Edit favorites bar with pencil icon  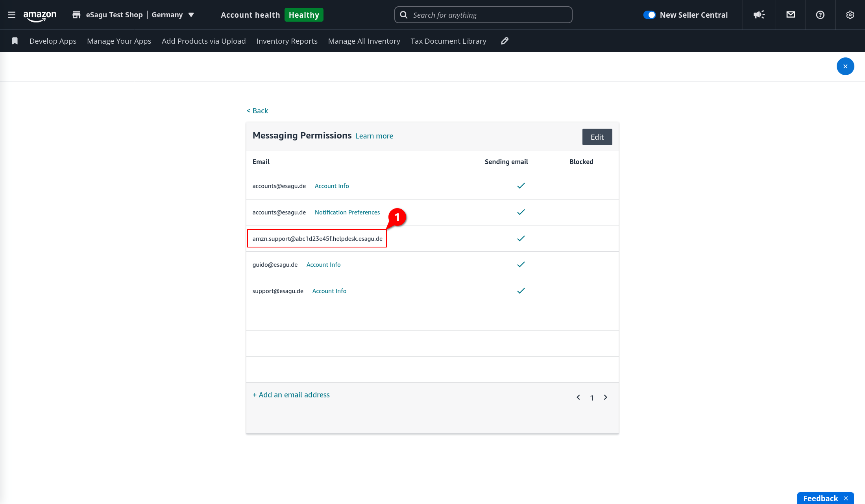point(505,41)
